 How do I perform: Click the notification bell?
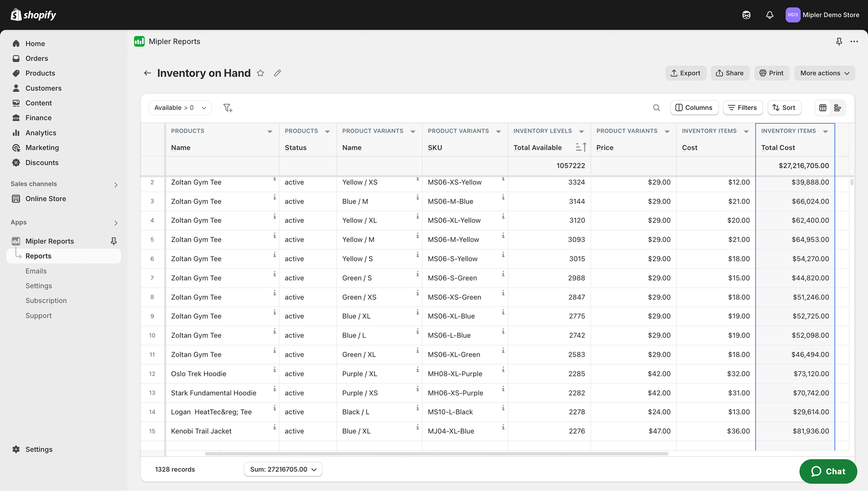point(770,15)
